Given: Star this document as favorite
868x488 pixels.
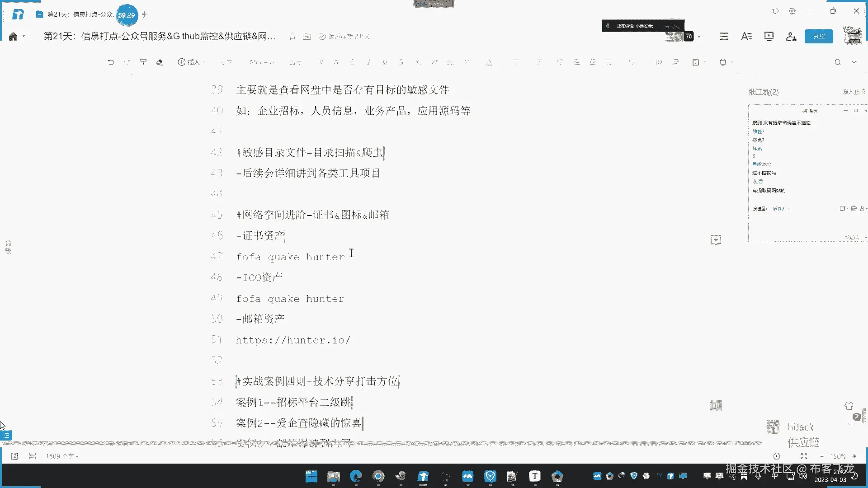Looking at the screenshot, I should 292,37.
